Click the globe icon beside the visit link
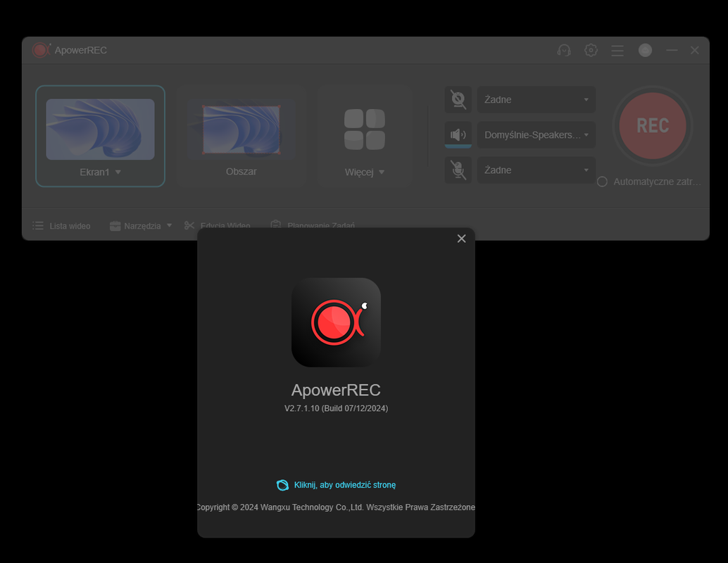This screenshot has height=563, width=728. (x=282, y=485)
